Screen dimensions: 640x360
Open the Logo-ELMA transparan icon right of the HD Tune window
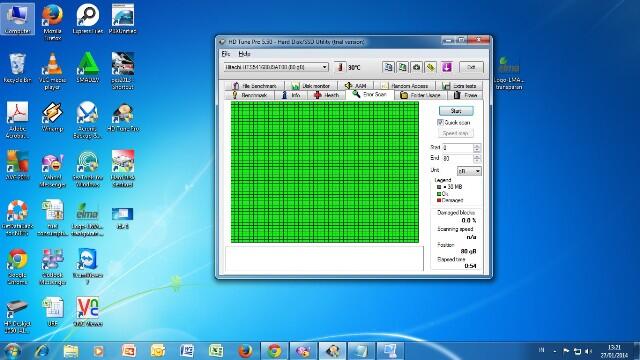509,73
